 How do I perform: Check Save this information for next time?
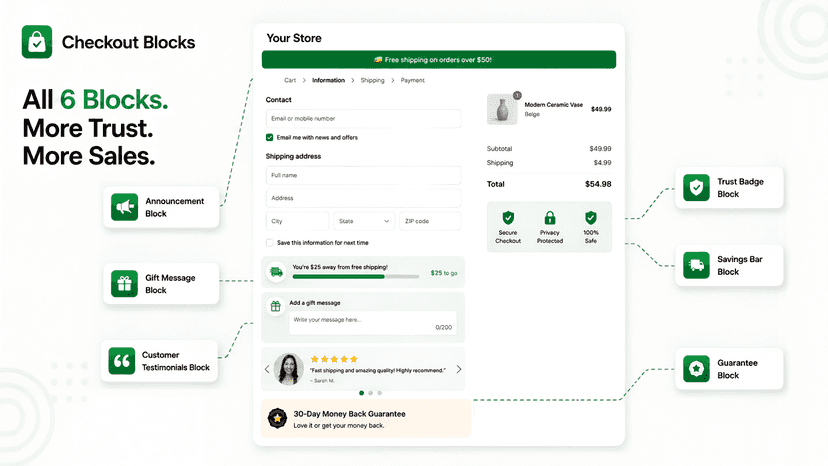point(269,243)
